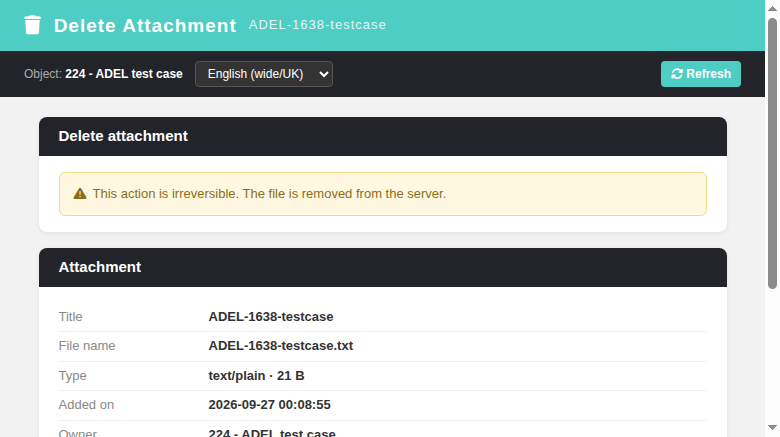The image size is (780, 437).
Task: Click the date '2026-09-27 00:08:55'
Action: pos(269,405)
